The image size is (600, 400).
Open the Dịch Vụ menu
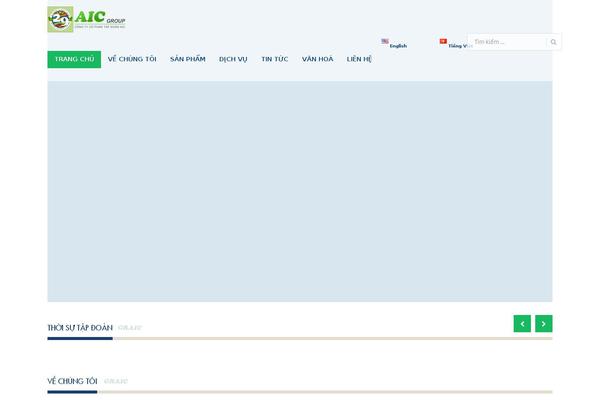(233, 59)
